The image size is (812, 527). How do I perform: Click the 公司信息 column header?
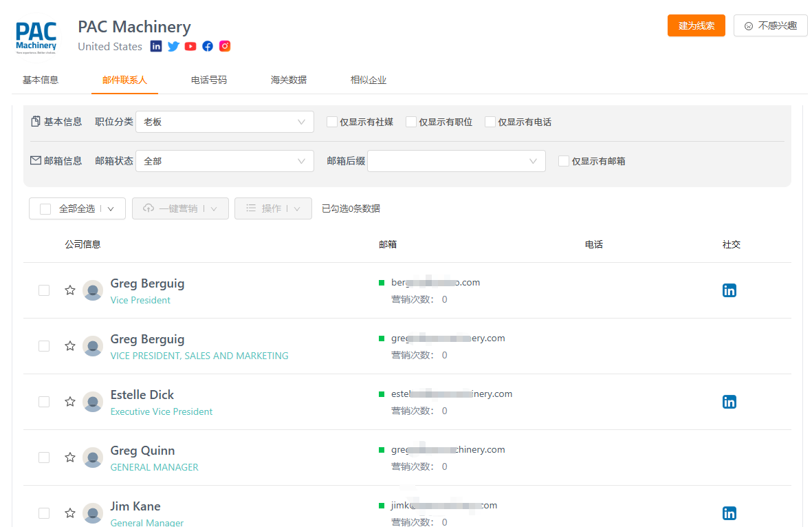(x=83, y=244)
